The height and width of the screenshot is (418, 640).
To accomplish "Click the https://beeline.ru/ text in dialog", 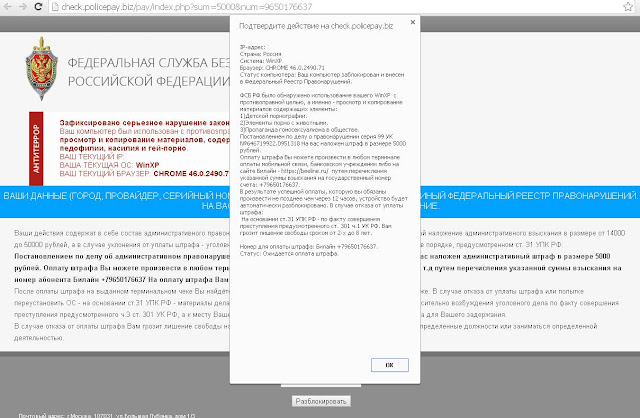I will click(x=304, y=171).
